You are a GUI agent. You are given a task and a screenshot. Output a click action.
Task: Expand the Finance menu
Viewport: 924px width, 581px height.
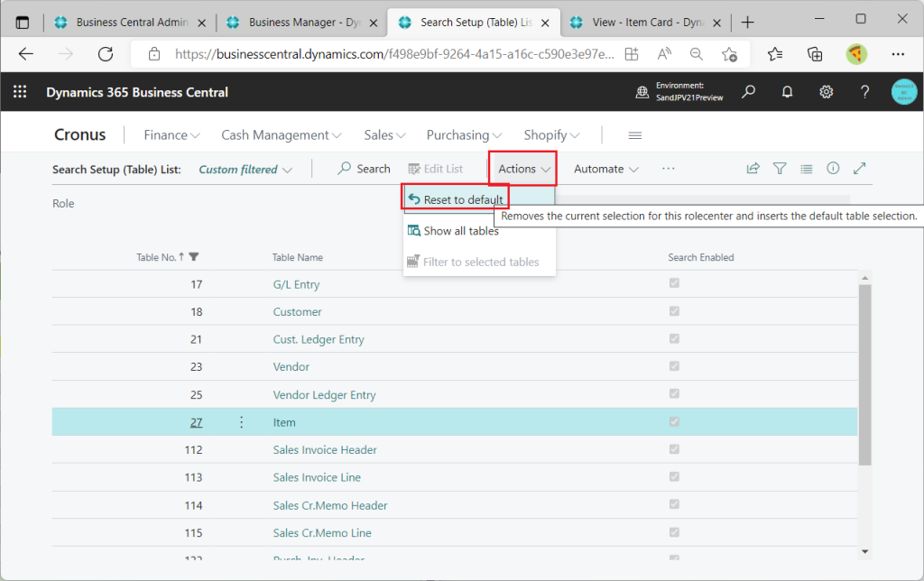pyautogui.click(x=171, y=135)
